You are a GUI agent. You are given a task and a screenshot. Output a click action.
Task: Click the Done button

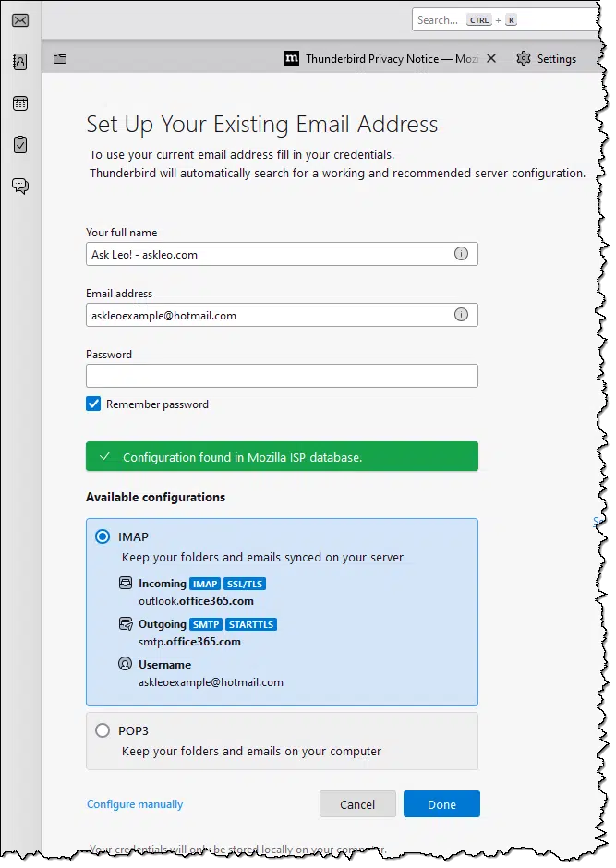[x=441, y=803]
